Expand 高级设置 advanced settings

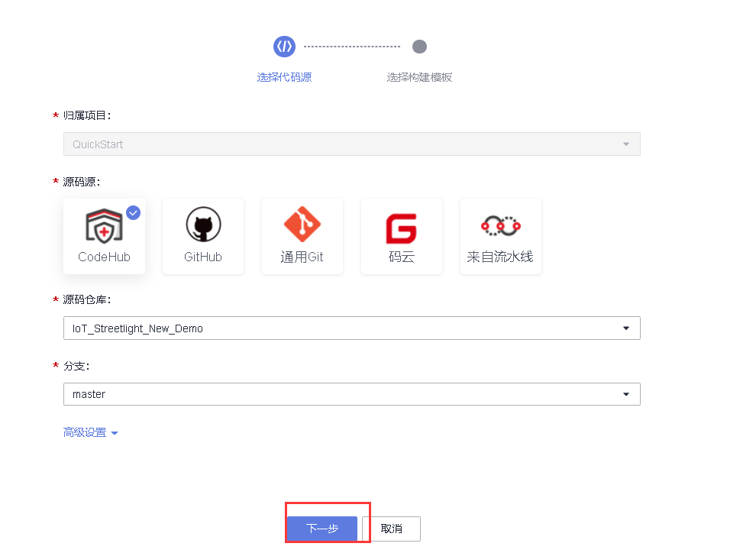pyautogui.click(x=91, y=432)
